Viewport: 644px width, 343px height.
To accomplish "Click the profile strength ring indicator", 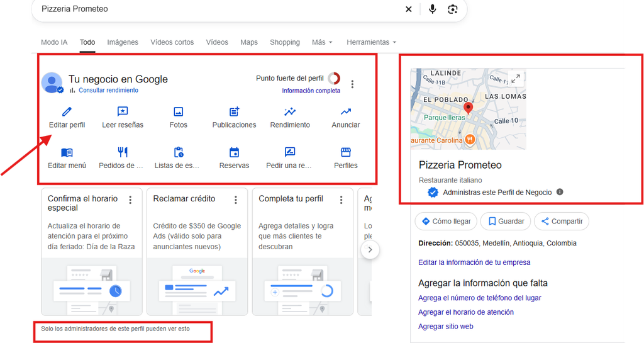I will coord(334,78).
